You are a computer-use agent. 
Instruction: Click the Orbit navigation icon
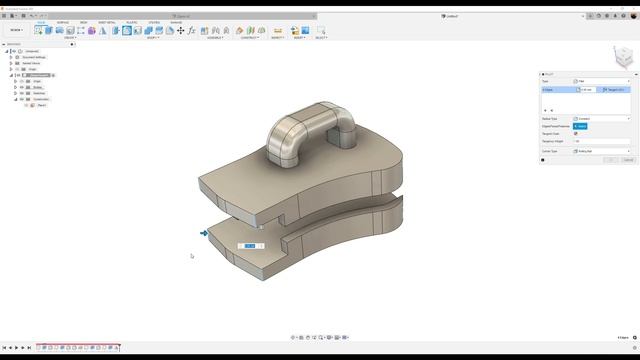[x=293, y=338]
